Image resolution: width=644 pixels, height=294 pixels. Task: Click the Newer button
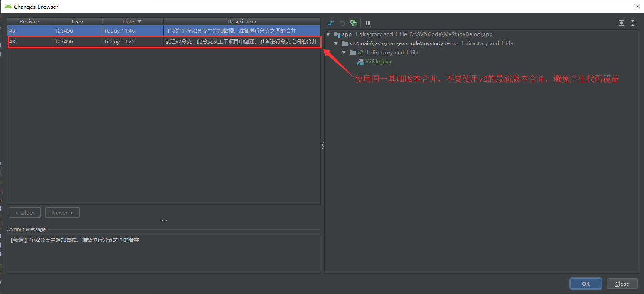62,212
